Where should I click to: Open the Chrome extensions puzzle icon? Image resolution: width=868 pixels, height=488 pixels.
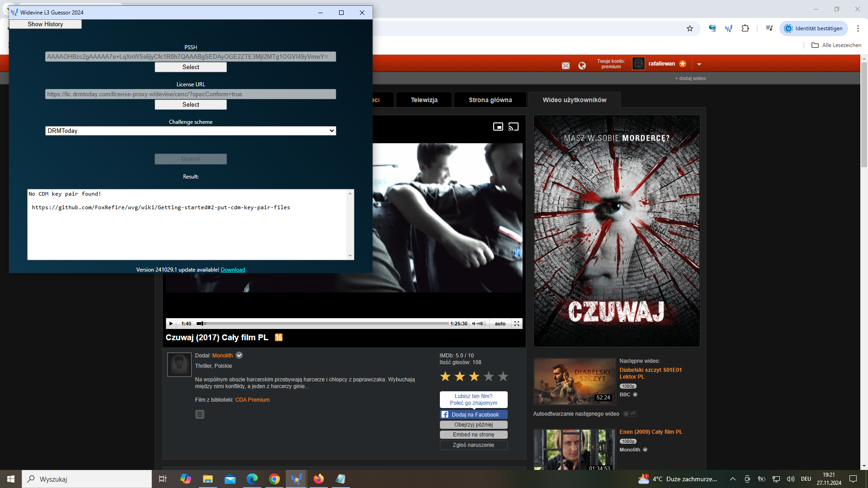[x=745, y=28]
